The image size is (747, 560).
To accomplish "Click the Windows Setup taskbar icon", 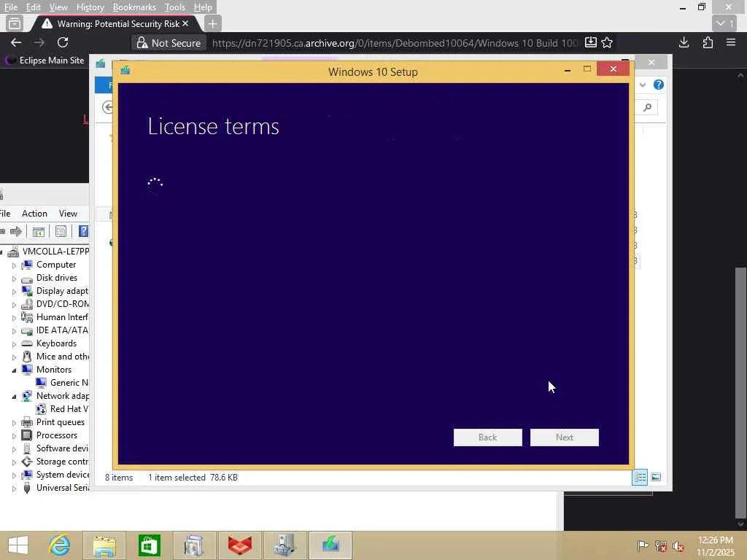I will coord(330,545).
